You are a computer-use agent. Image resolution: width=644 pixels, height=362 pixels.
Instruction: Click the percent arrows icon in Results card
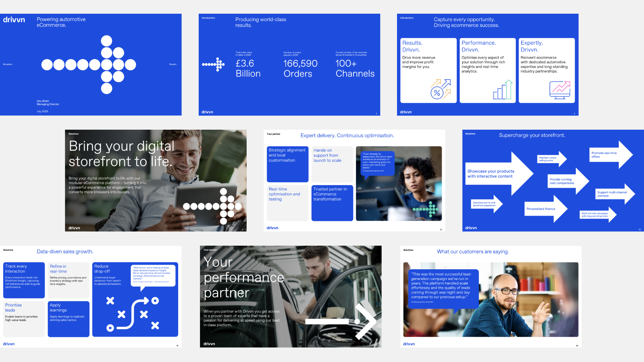coord(441,89)
